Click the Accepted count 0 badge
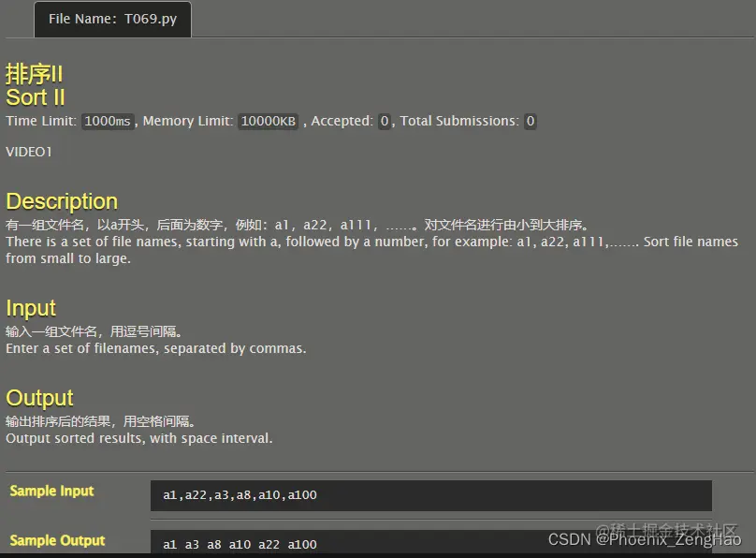This screenshot has width=756, height=558. [385, 121]
